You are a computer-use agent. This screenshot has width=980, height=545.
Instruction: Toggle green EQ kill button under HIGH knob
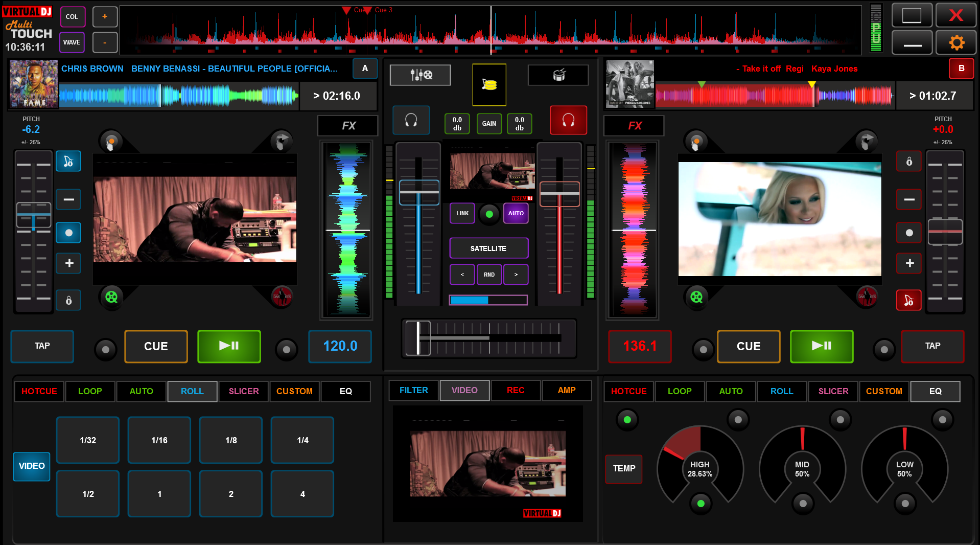(701, 504)
